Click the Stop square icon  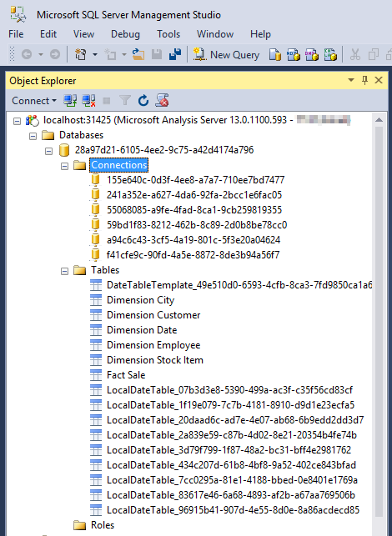click(107, 101)
